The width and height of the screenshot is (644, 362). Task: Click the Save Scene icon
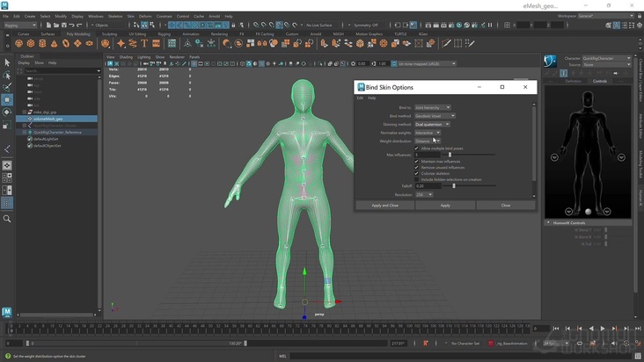[x=63, y=25]
